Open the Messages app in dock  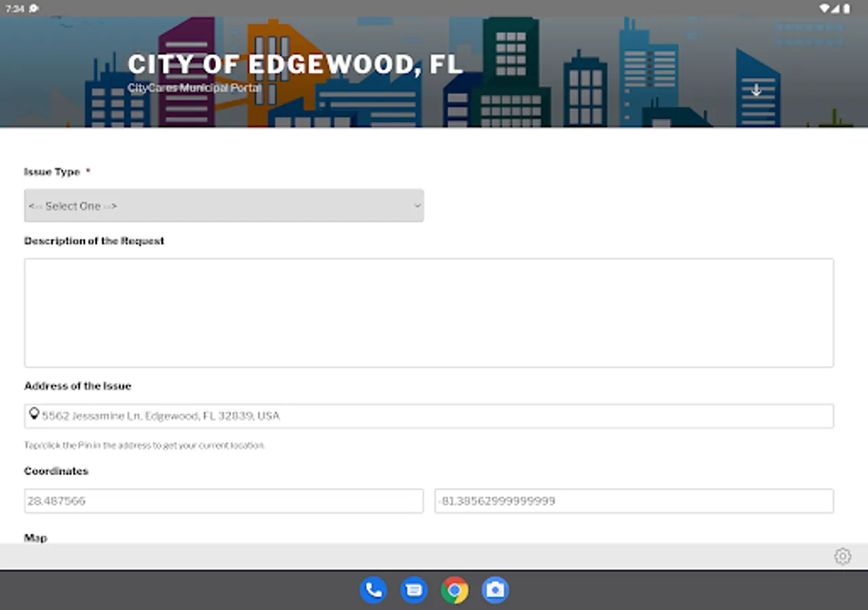tap(414, 590)
